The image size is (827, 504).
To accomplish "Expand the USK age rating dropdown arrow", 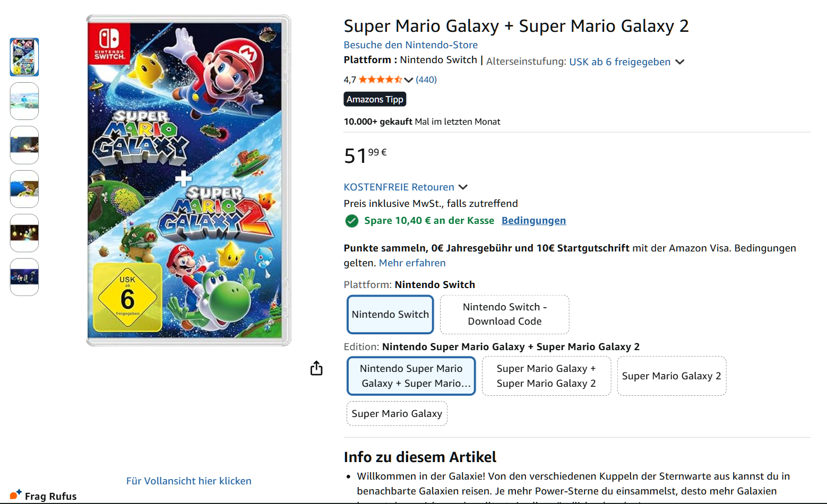I will coord(680,62).
